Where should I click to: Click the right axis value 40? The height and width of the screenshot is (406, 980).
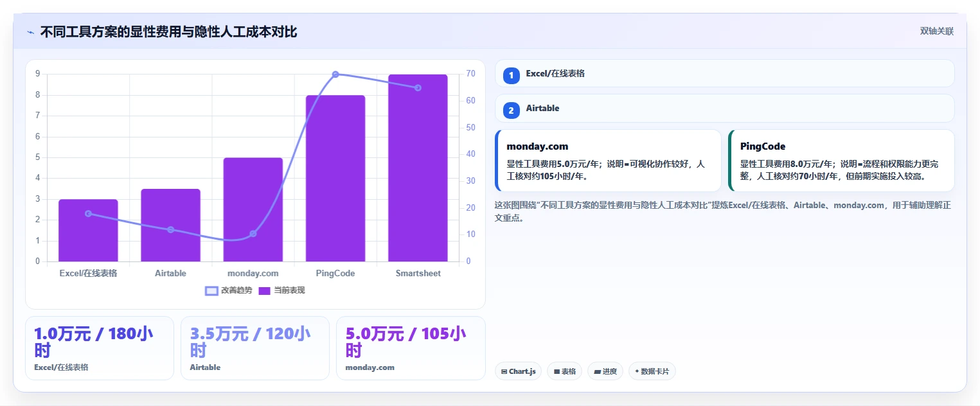coord(471,154)
